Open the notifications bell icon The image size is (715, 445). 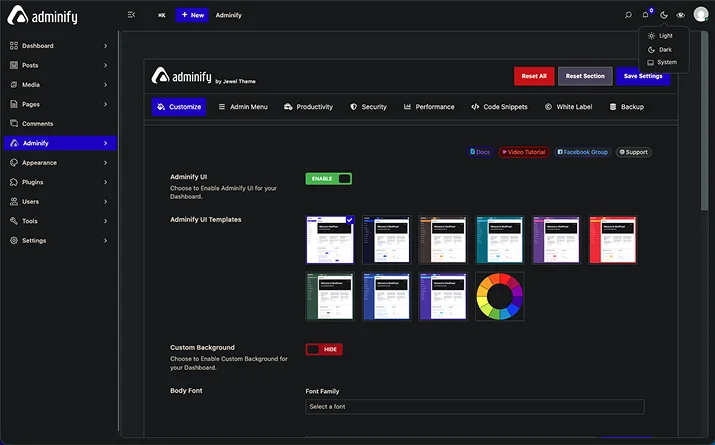(645, 15)
